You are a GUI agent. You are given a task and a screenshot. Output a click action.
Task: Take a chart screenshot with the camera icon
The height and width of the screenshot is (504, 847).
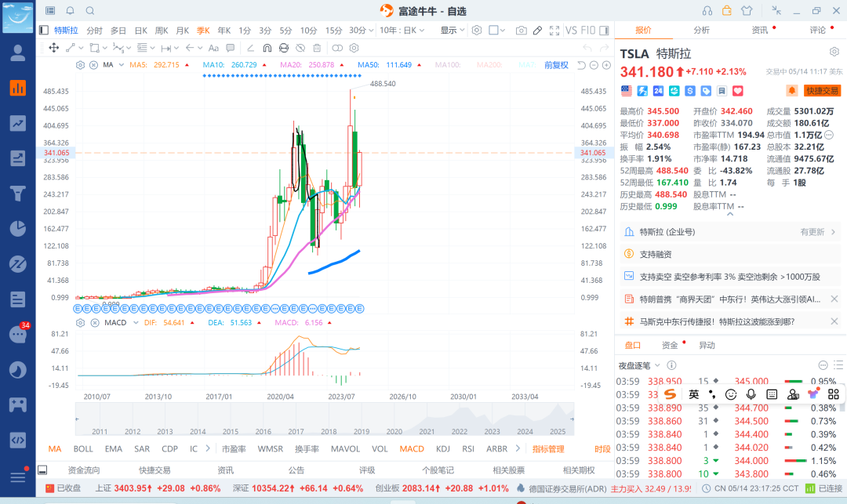tap(522, 31)
